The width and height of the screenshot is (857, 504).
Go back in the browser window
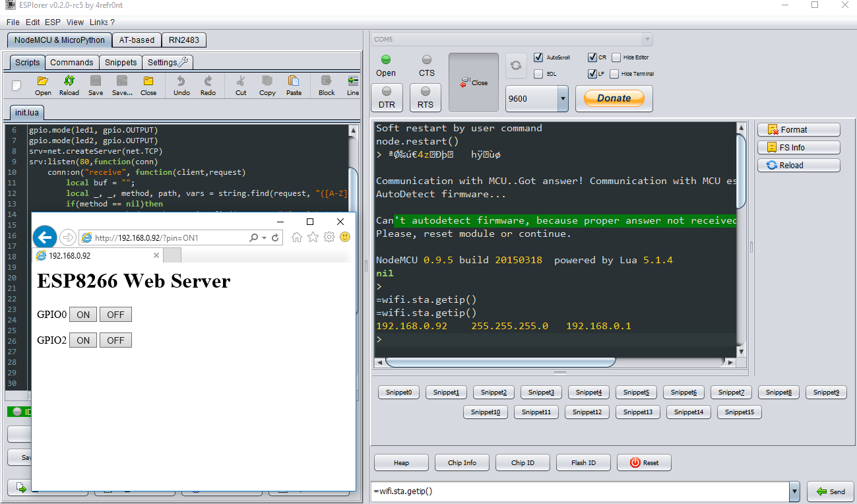44,237
